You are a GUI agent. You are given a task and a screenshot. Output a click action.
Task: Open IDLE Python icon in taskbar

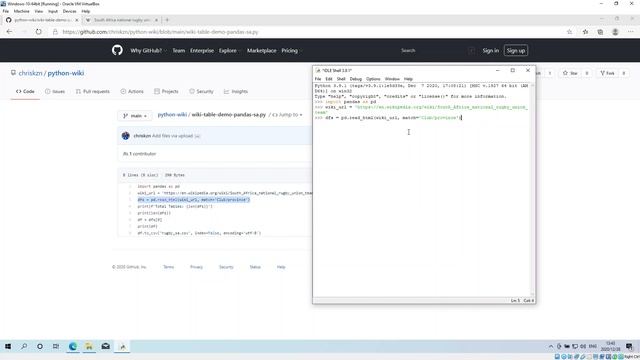[x=122, y=346]
